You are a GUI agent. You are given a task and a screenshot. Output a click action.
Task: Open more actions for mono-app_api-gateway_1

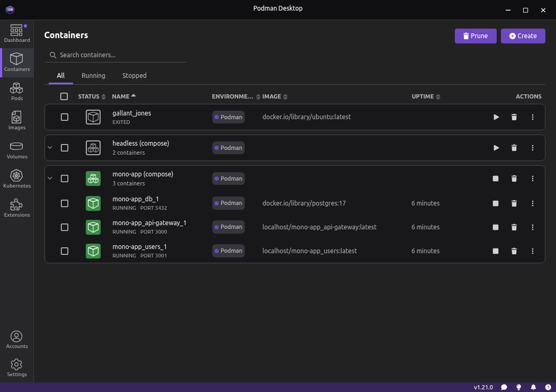coord(533,227)
